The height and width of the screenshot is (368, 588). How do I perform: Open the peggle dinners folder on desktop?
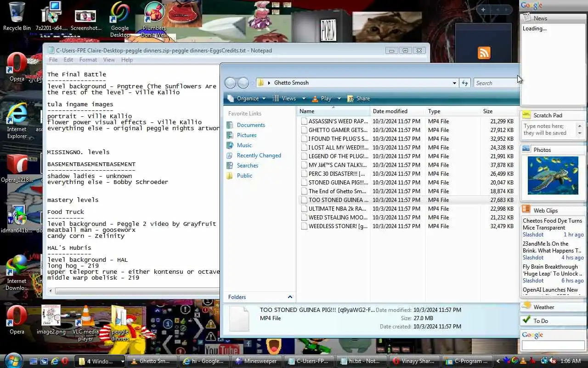[120, 323]
